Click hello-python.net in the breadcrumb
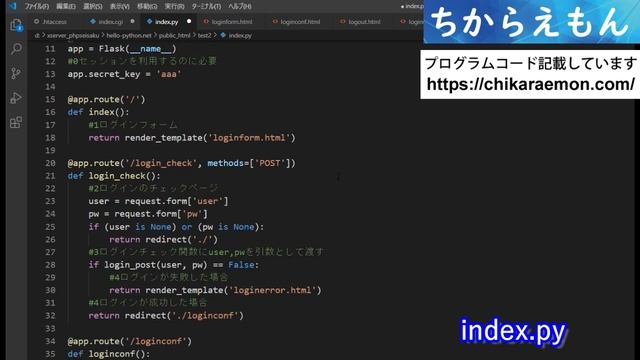 click(129, 36)
